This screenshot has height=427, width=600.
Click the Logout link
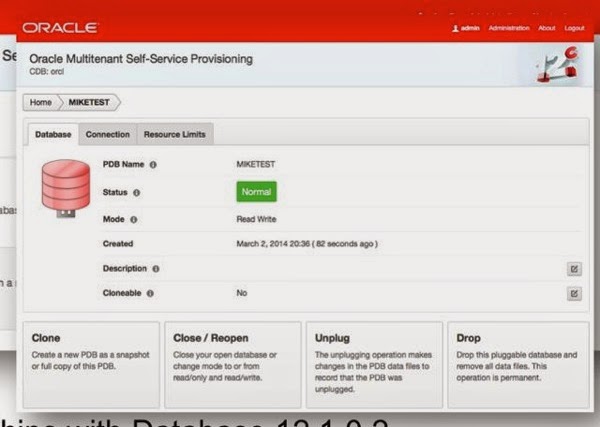574,28
